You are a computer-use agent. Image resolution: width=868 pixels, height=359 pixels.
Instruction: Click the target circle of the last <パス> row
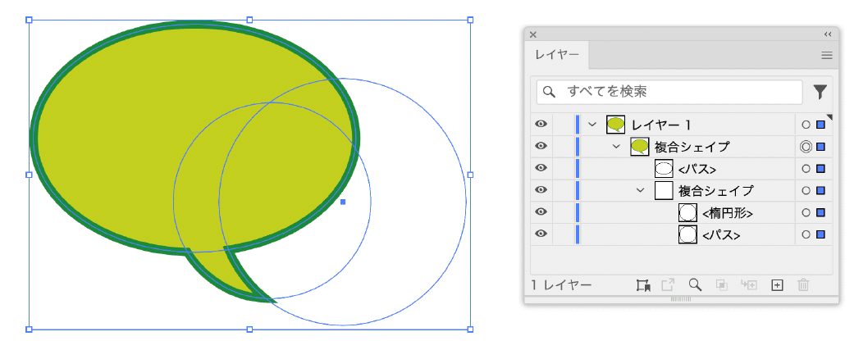(806, 234)
